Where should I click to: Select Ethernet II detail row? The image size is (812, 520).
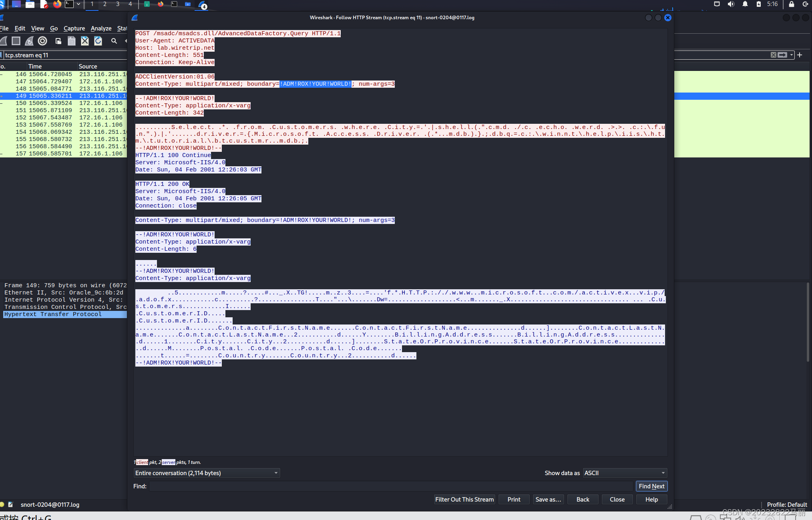tap(65, 292)
